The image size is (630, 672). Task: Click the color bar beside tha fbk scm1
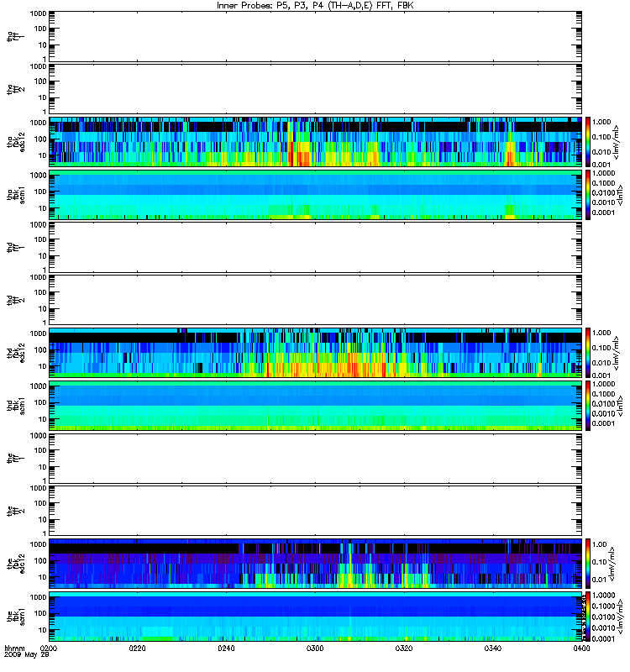pos(588,195)
